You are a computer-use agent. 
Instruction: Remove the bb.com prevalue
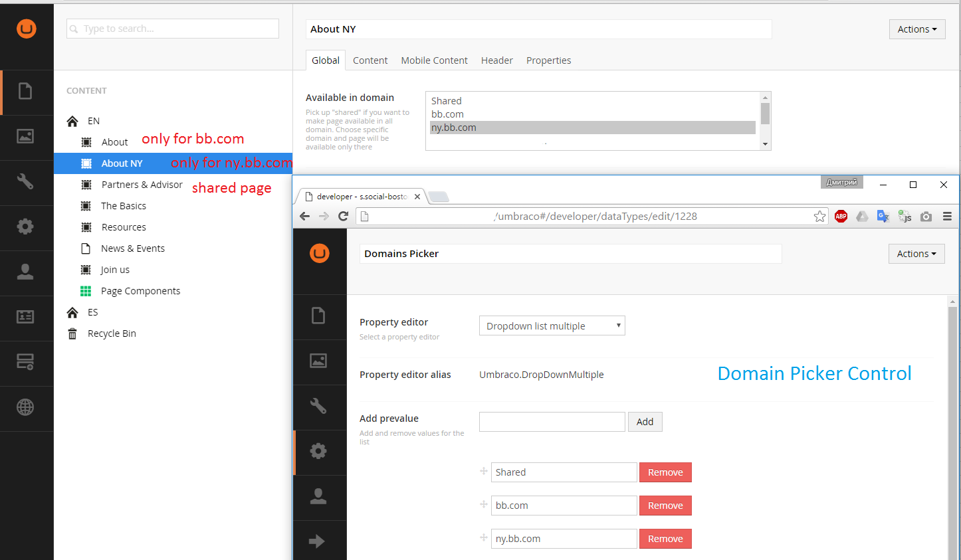(665, 506)
